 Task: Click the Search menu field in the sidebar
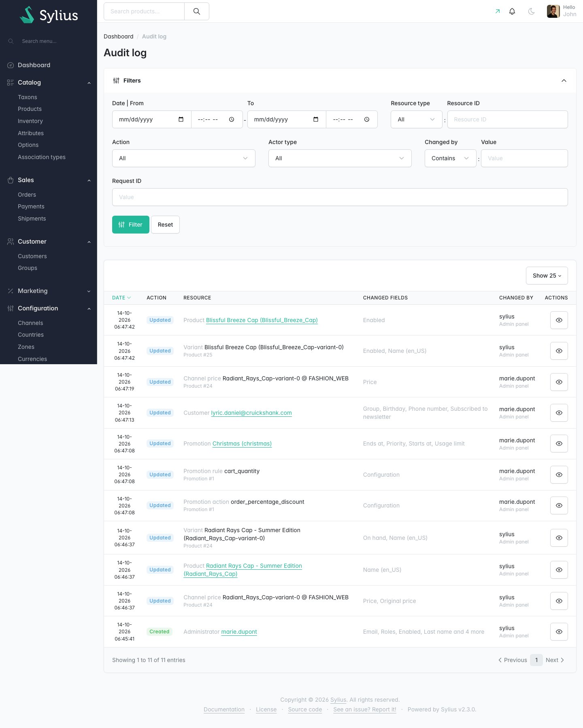click(x=49, y=41)
